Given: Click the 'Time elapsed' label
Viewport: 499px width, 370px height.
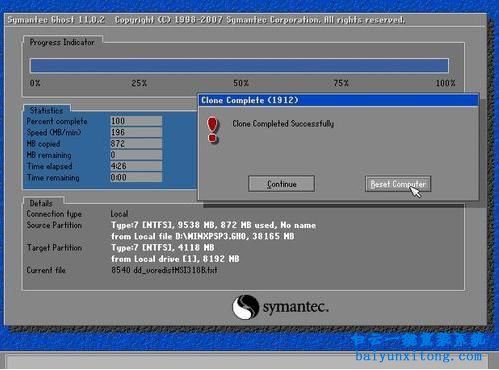Looking at the screenshot, I should 49,166.
